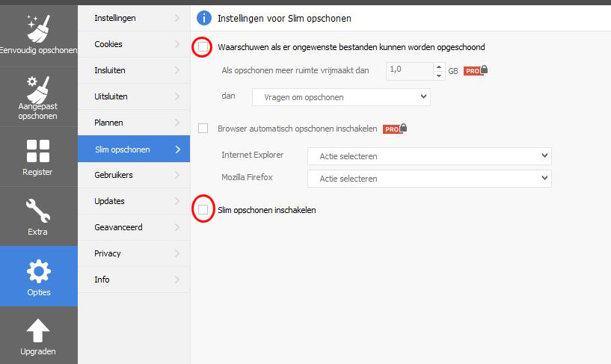Click Als opschonen meer ruimte vrijmaakt dan text

(295, 70)
